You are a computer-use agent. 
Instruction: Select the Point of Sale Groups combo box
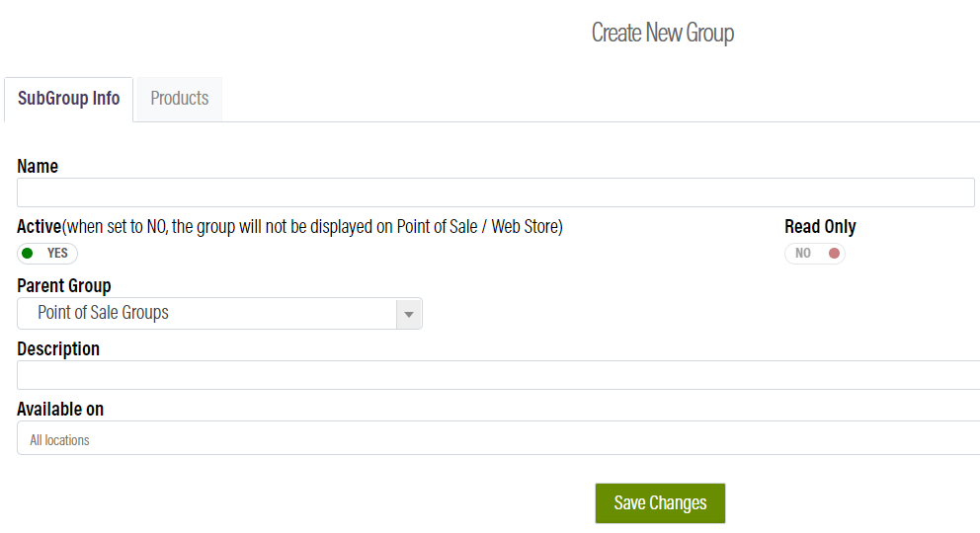tap(207, 314)
